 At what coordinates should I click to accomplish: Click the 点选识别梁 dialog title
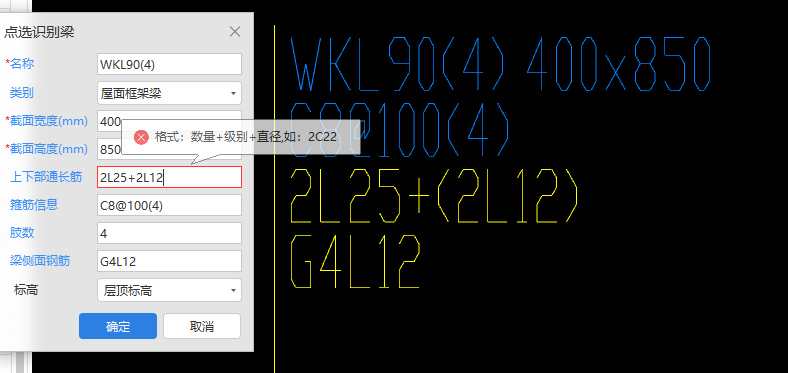39,33
